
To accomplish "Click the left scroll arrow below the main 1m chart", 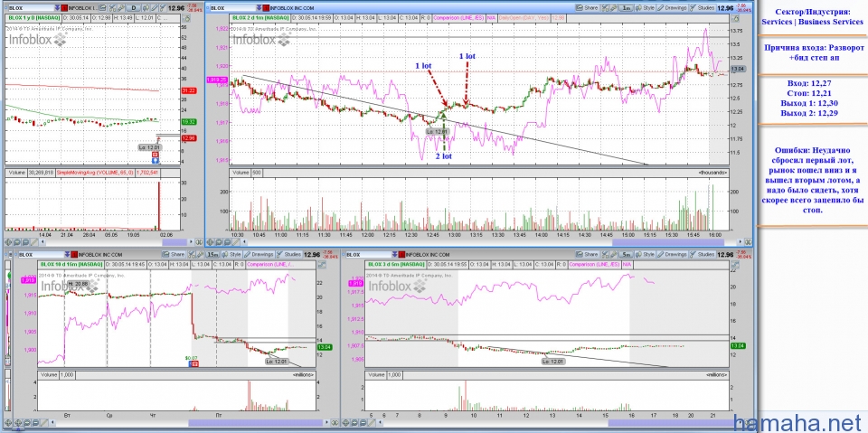I will click(x=244, y=242).
